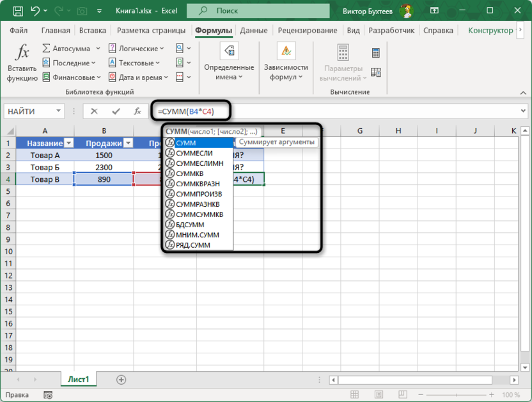Add a new sheet with the plus icon
Viewport: 532px width, 402px height.
[121, 380]
